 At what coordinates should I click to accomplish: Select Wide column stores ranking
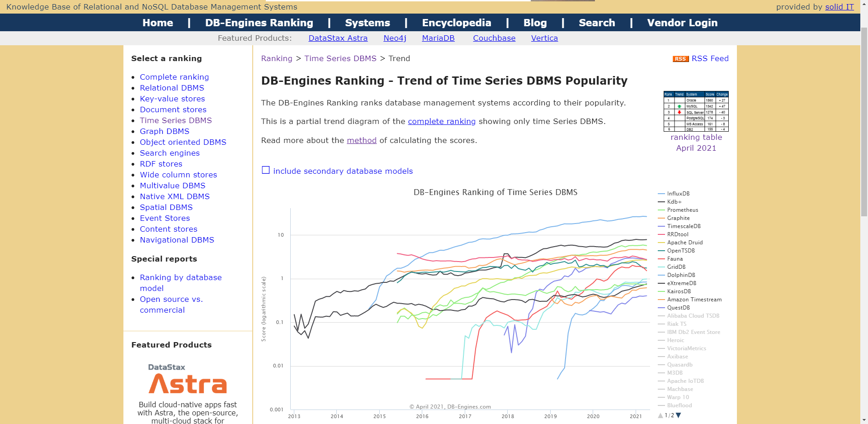(x=178, y=175)
